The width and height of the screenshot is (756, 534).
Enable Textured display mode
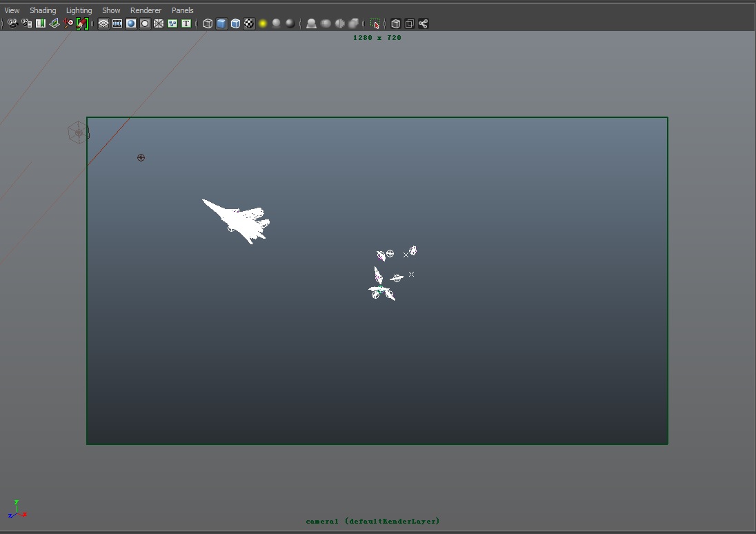[248, 23]
